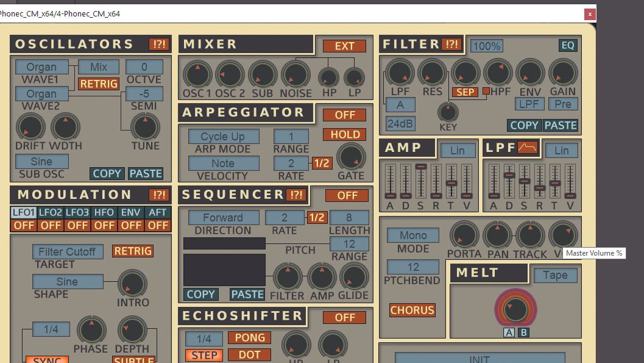Enable HOLD in the Arpeggiator
Screen dimensions: 644x363
coord(344,134)
